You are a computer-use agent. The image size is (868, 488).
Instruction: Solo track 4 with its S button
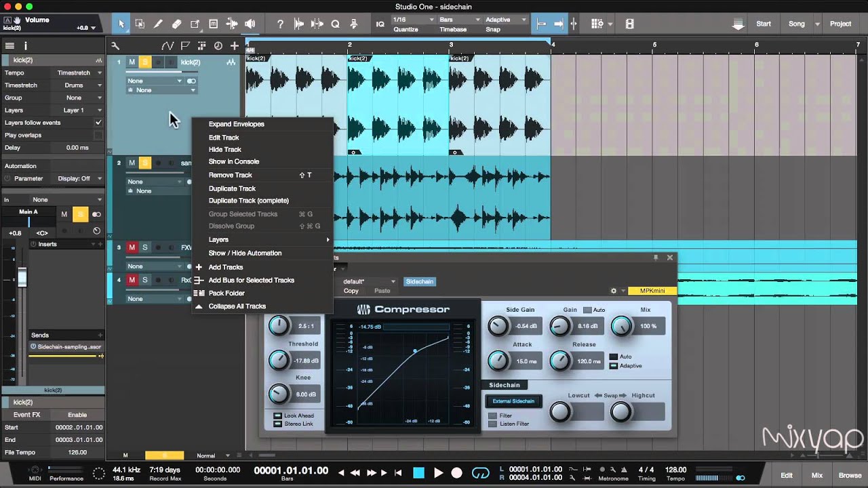(x=144, y=280)
